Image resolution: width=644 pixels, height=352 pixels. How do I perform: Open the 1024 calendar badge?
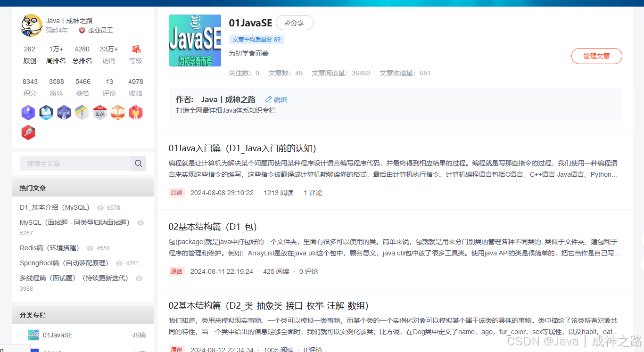[x=100, y=113]
